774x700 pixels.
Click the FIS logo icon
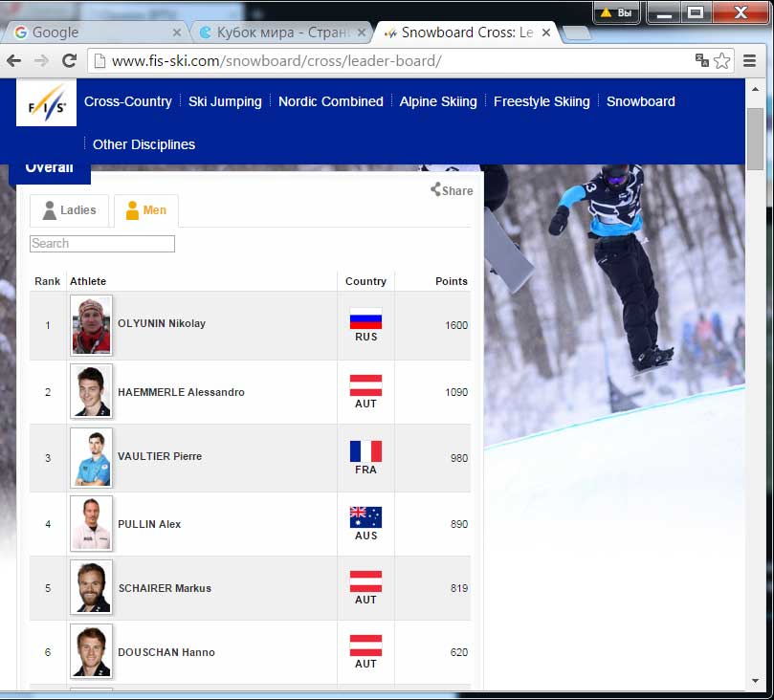click(46, 104)
